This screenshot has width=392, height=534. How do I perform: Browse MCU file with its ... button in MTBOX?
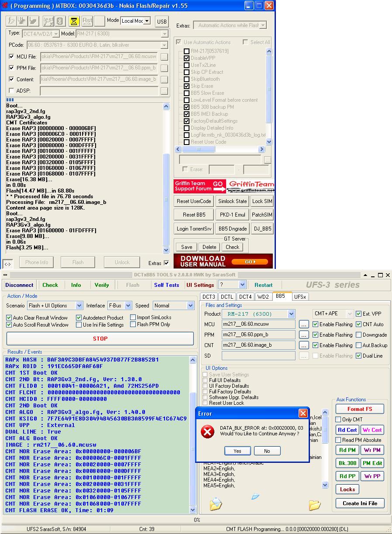pyautogui.click(x=164, y=57)
